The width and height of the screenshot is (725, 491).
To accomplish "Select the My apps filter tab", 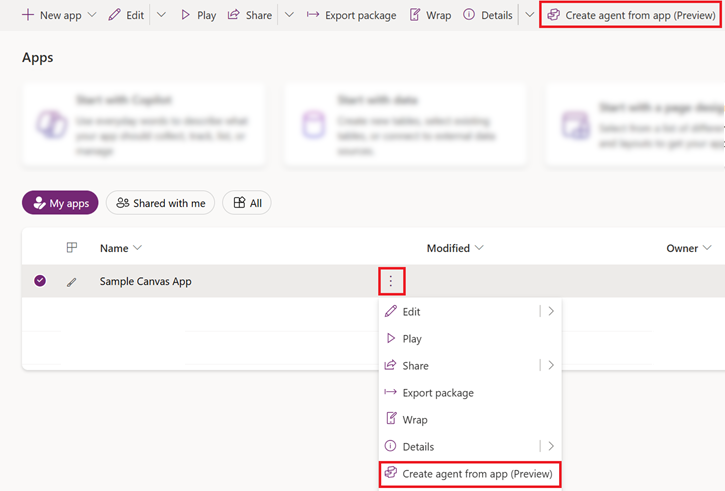I will tap(60, 203).
